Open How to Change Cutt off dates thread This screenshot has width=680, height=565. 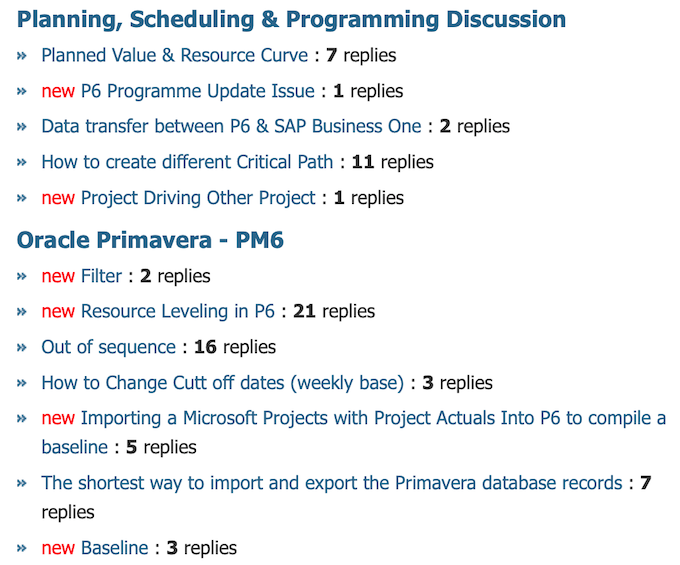point(222,383)
